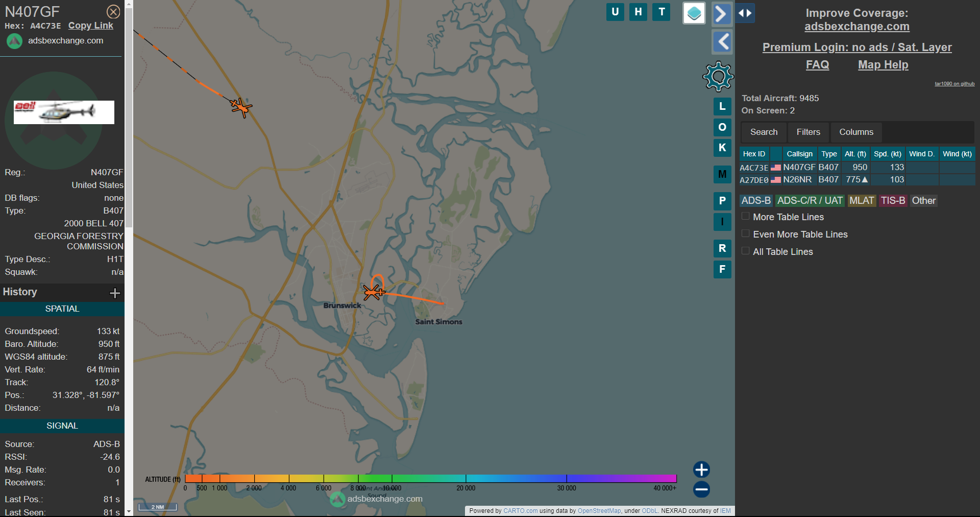Open the FAQ link
Screen dimensions: 980x517
pyautogui.click(x=817, y=65)
